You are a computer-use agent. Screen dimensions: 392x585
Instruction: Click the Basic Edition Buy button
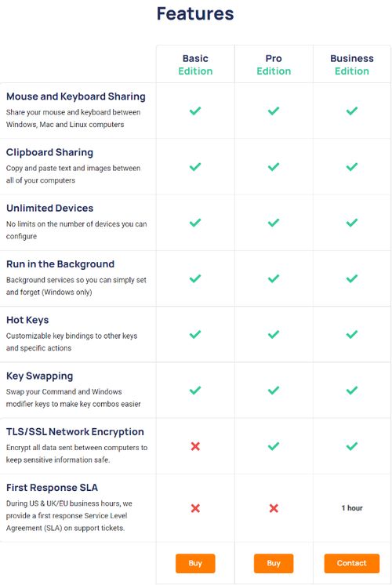(x=195, y=563)
